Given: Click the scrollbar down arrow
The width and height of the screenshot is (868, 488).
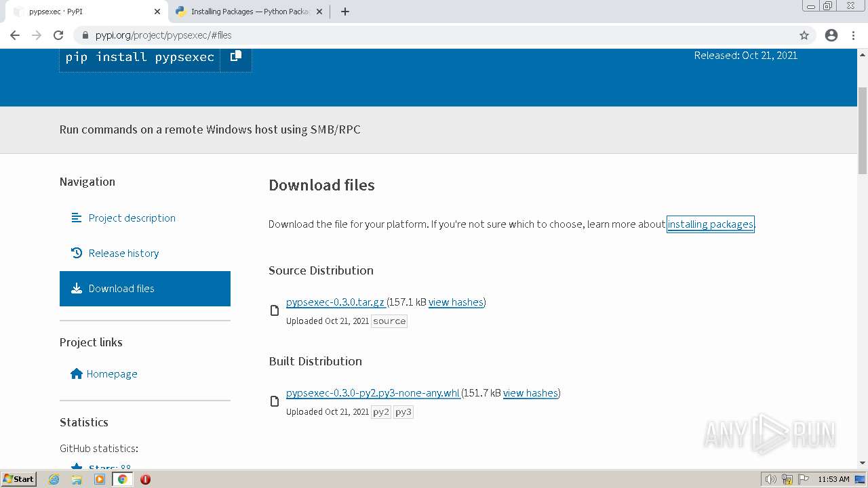Looking at the screenshot, I should (x=863, y=463).
